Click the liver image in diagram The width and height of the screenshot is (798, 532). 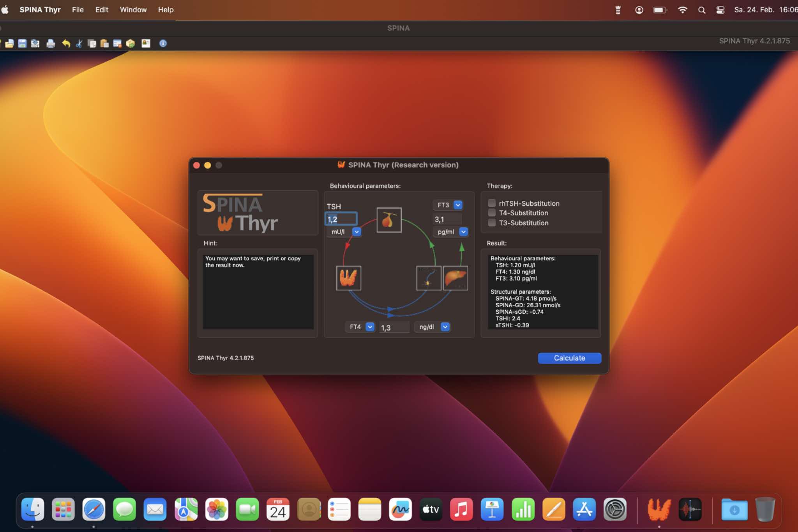click(455, 278)
